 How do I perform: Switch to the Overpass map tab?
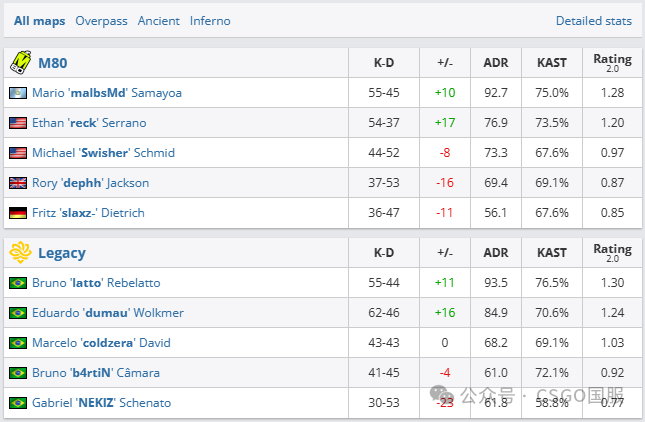101,21
